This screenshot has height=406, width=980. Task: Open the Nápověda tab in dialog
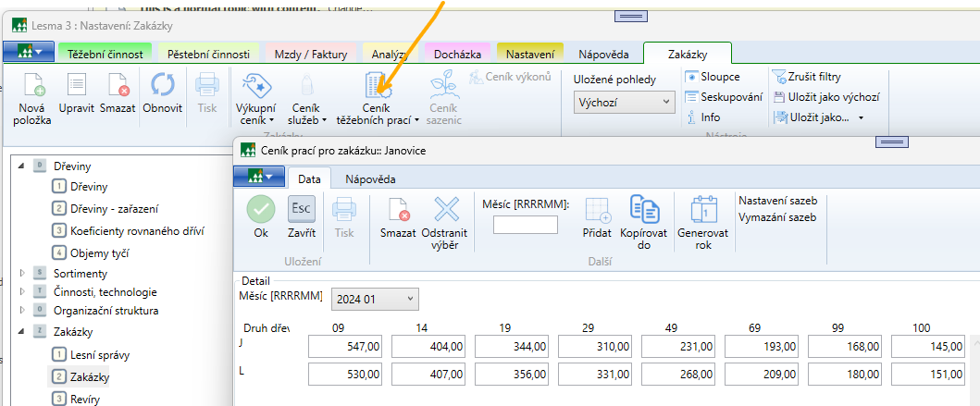coord(370,178)
